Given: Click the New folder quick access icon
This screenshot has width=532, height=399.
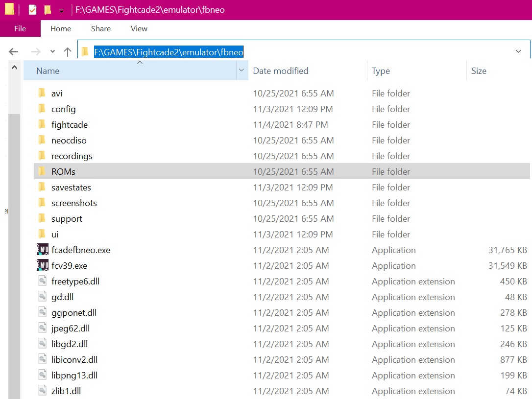Looking at the screenshot, I should (x=48, y=10).
